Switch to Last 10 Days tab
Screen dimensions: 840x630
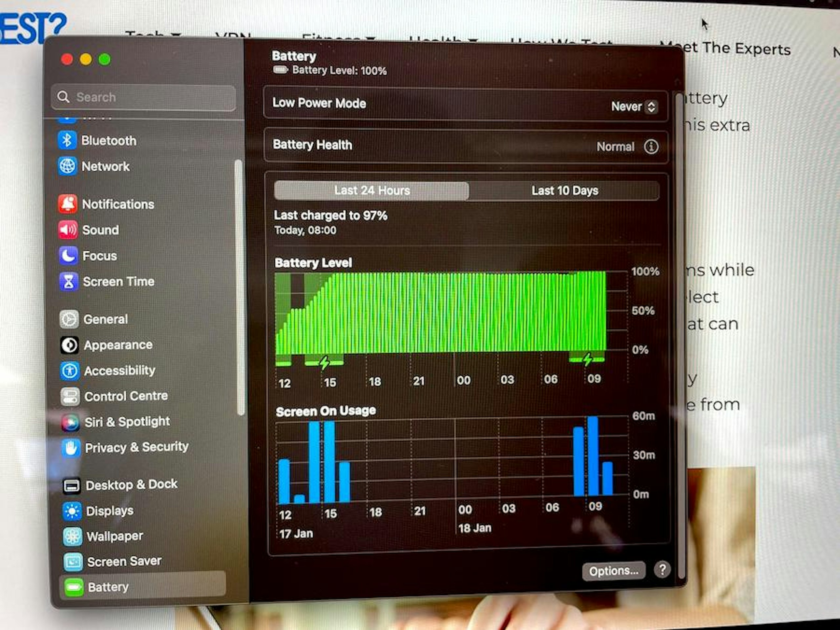pos(564,191)
